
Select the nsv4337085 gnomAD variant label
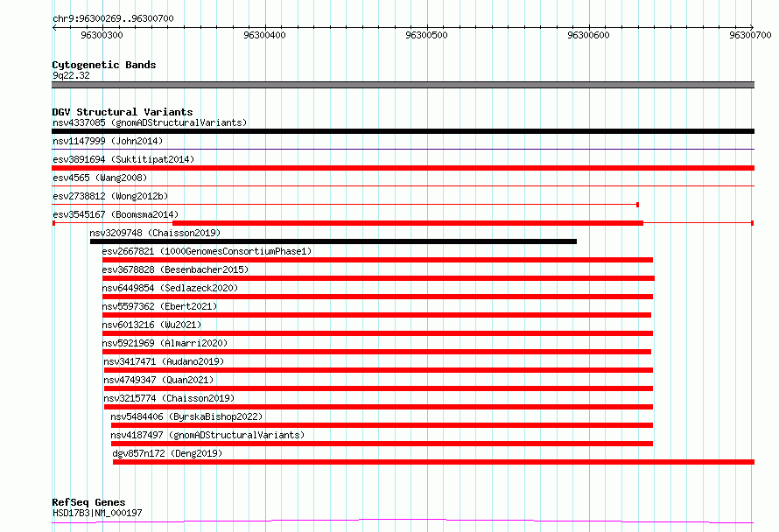pyautogui.click(x=150, y=122)
